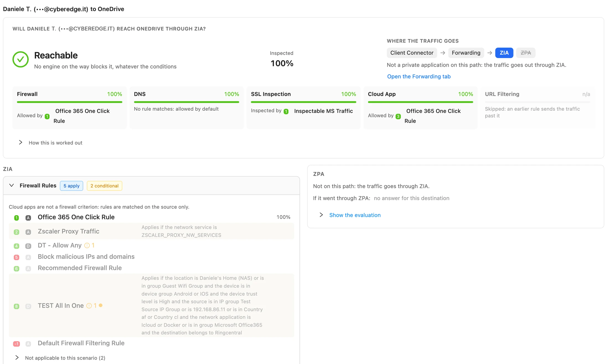Image resolution: width=609 pixels, height=364 pixels.
Task: Click the orange dot beside TEST All In One
Action: pyautogui.click(x=101, y=305)
